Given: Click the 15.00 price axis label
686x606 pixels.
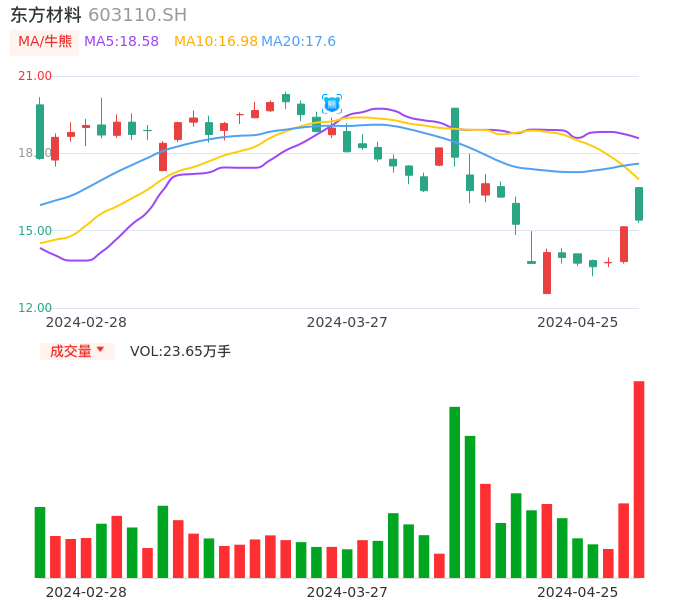Looking at the screenshot, I should [35, 231].
